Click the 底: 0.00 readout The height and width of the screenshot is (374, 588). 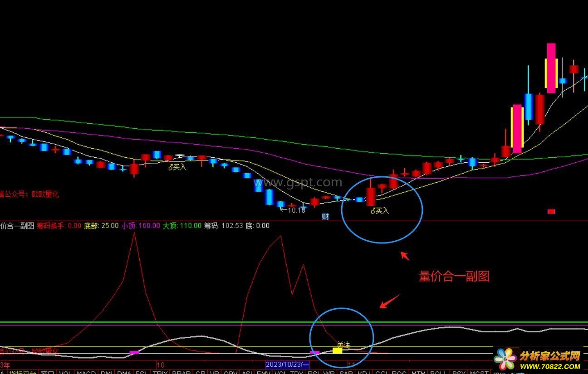click(x=257, y=225)
